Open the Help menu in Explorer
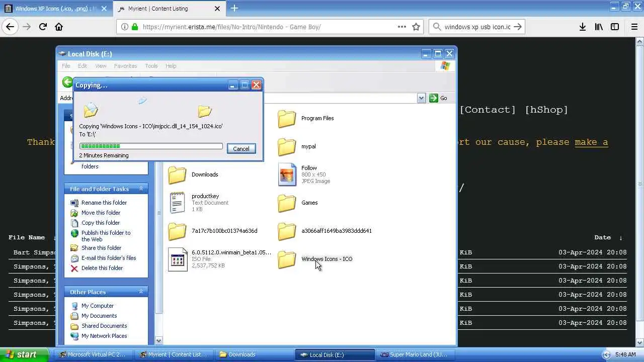 click(x=171, y=66)
